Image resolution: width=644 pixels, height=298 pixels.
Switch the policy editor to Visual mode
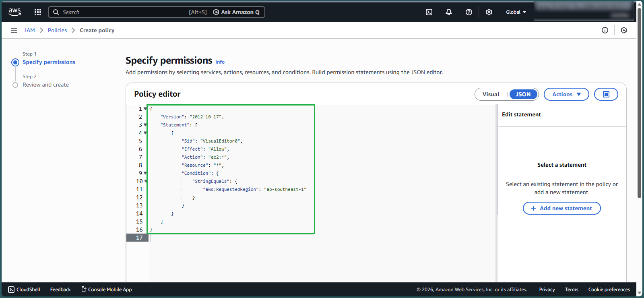[x=491, y=94]
